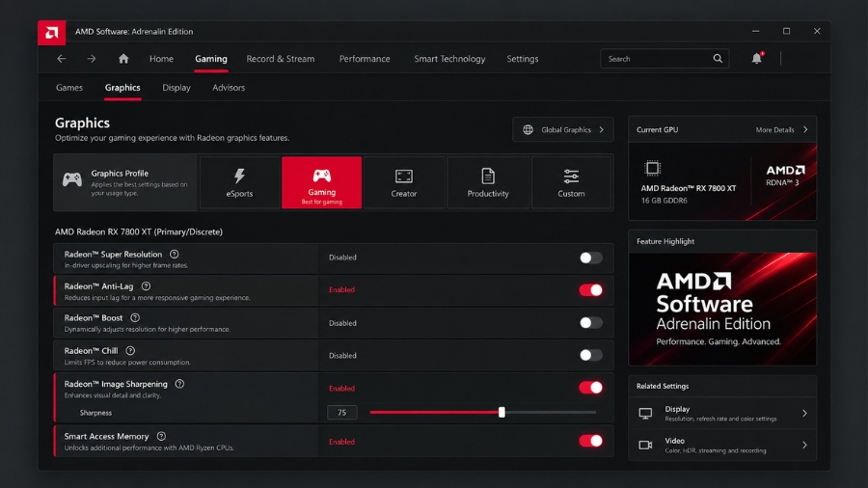Image resolution: width=868 pixels, height=488 pixels.
Task: Click the Display monitor icon in Related Settings
Action: [x=645, y=414]
